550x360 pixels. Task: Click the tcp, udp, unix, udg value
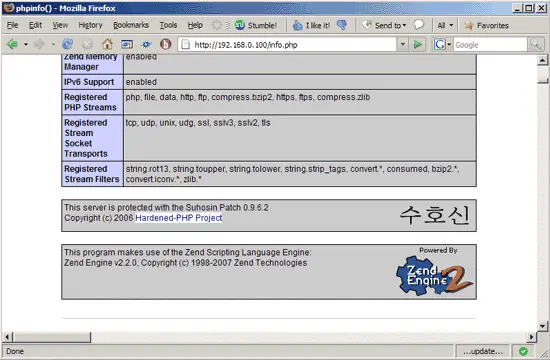point(198,123)
